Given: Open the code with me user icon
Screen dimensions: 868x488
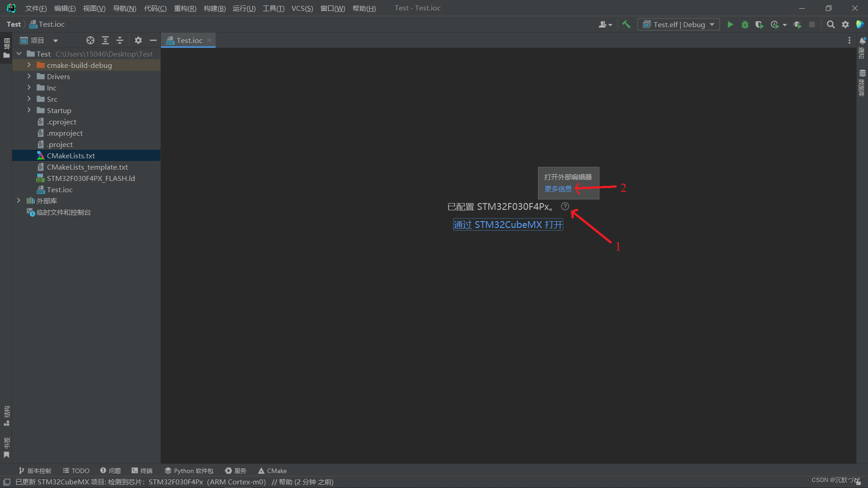Looking at the screenshot, I should (605, 24).
